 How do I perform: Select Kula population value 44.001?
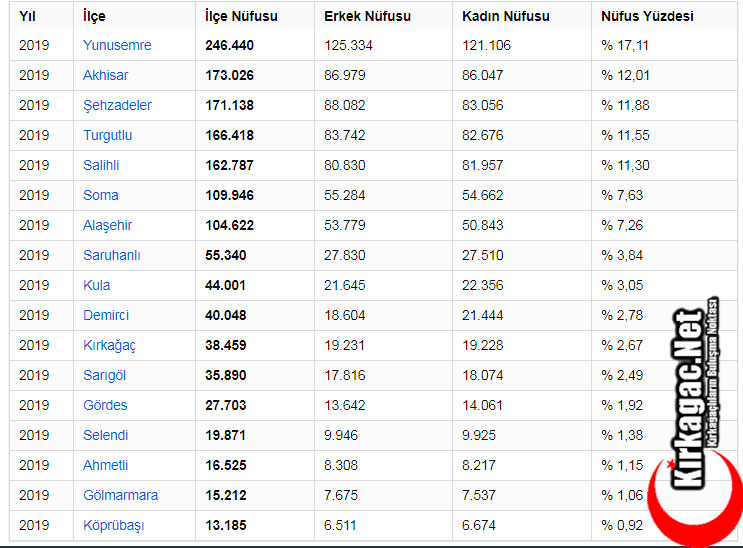click(226, 285)
